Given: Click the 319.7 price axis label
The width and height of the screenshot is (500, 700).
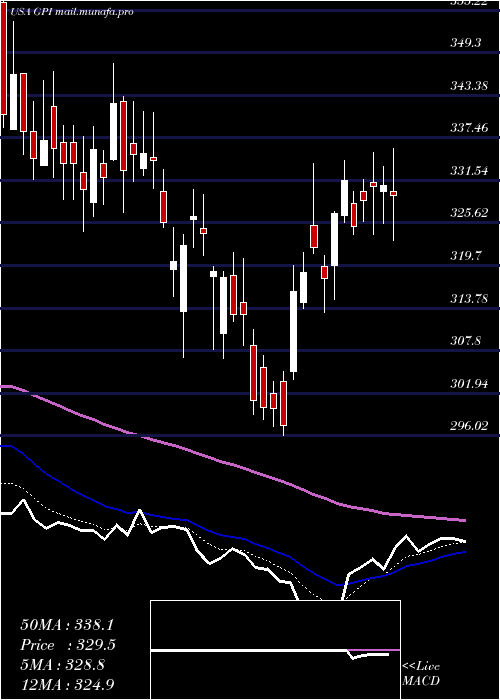Looking at the screenshot, I should click(x=466, y=256).
